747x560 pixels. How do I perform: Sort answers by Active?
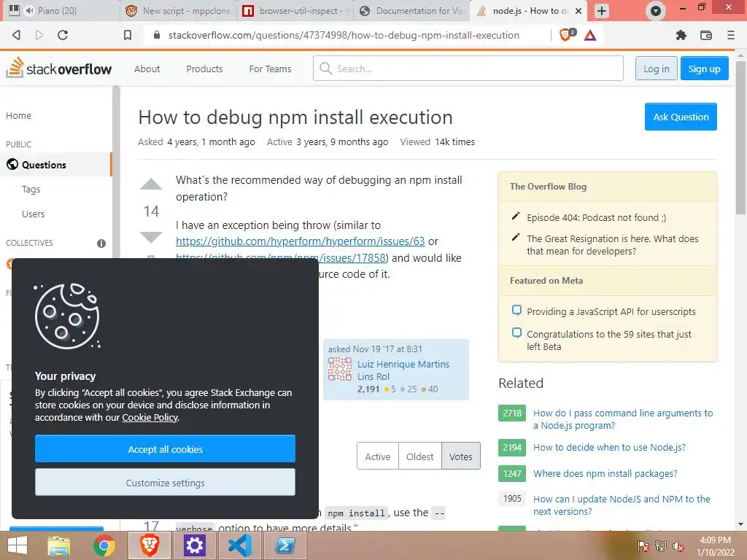378,456
